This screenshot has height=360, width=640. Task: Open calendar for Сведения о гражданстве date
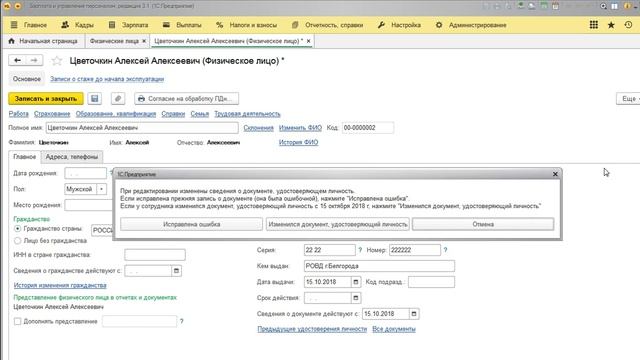[x=176, y=271]
